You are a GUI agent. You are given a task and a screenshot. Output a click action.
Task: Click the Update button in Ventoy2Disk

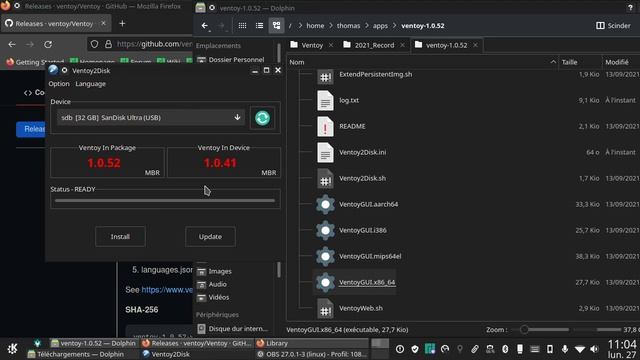(210, 237)
